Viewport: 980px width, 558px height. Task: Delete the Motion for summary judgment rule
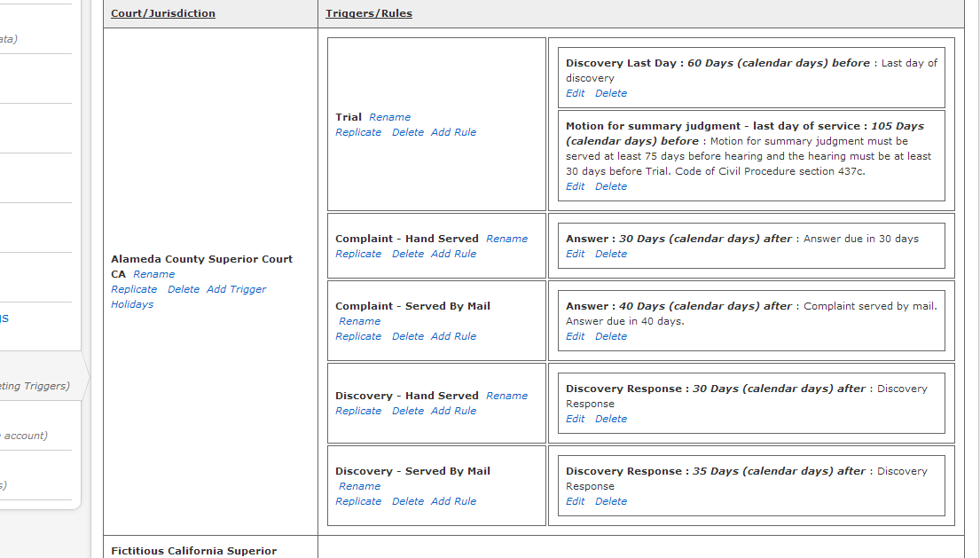pos(611,186)
